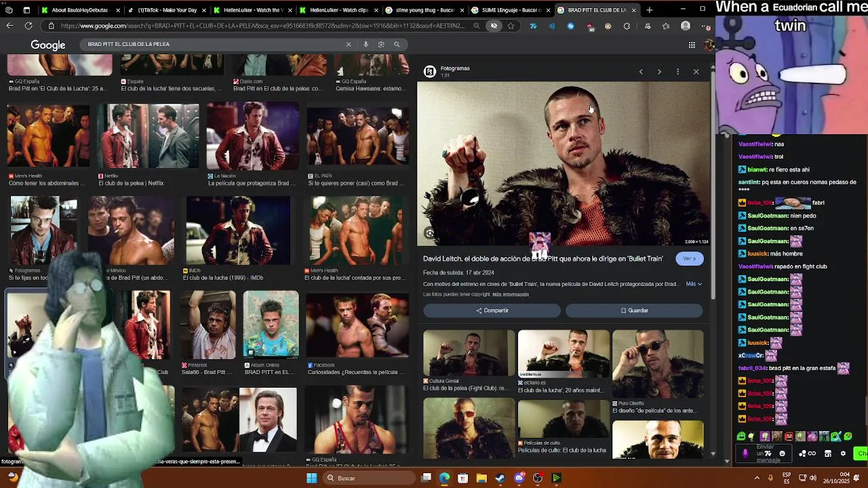Screen dimensions: 868x488
Task: Start a Google voice search
Action: pos(366,45)
